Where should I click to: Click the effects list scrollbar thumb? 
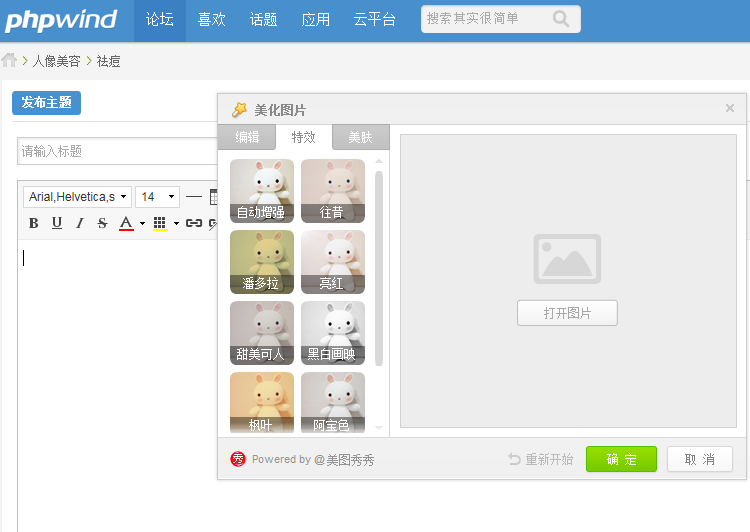point(379,268)
